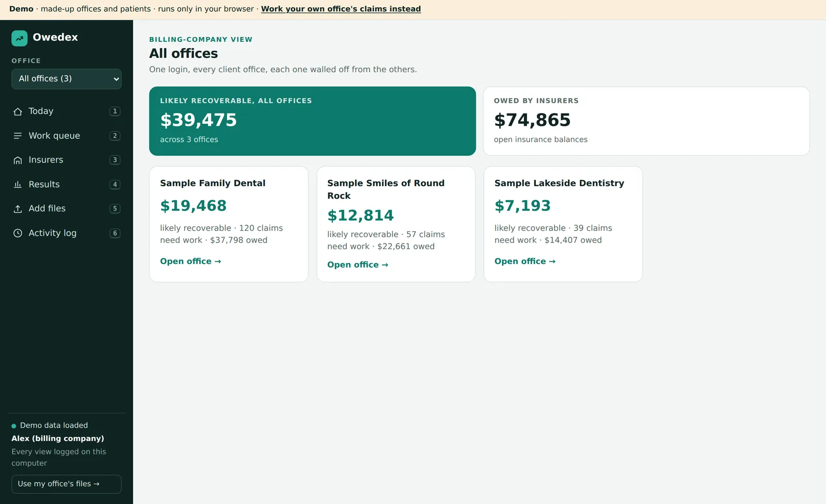Click the Owed by insurers card

pos(646,121)
